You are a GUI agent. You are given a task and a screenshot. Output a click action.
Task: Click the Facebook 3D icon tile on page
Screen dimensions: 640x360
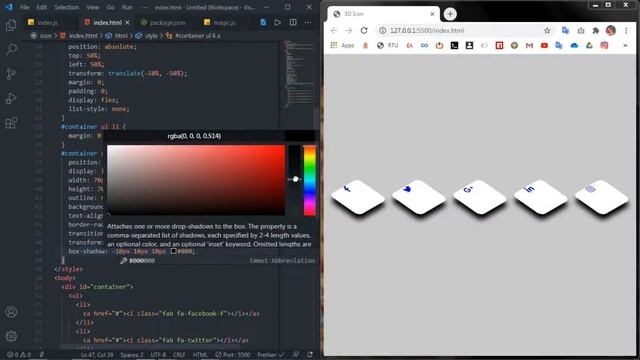click(x=358, y=197)
